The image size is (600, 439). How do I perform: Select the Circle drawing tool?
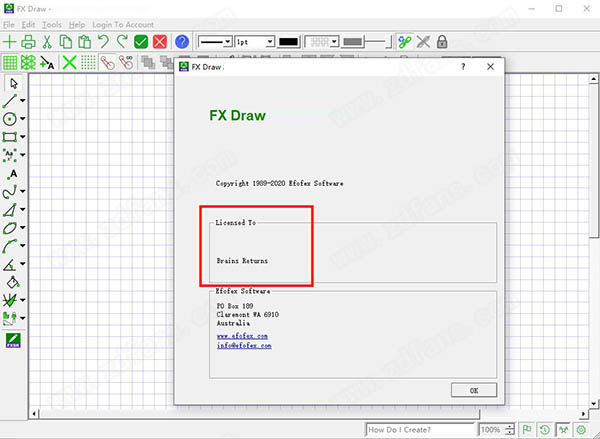(x=10, y=119)
